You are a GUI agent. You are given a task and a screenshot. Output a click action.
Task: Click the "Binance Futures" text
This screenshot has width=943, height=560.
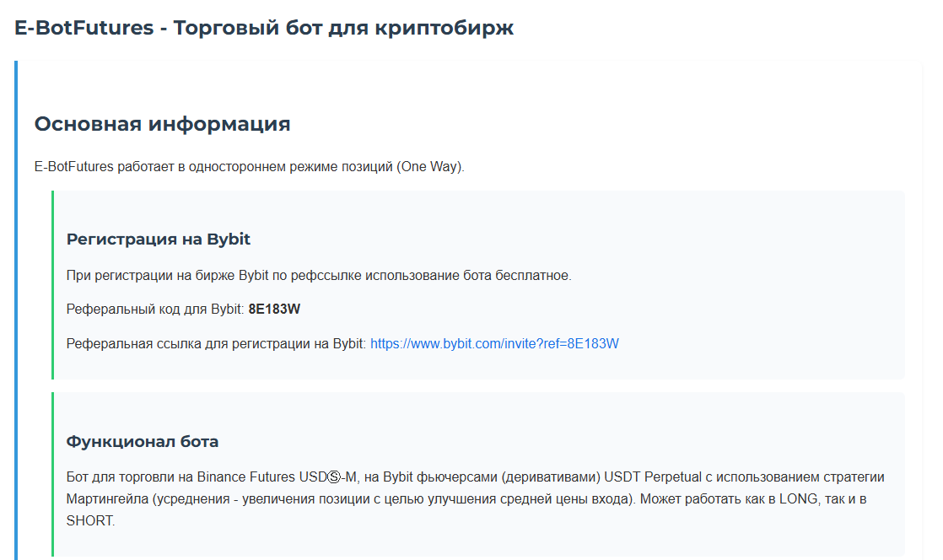coord(245,477)
